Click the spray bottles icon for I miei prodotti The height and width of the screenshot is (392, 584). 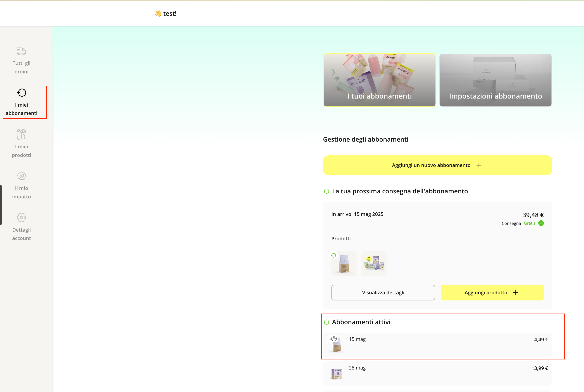tap(21, 134)
